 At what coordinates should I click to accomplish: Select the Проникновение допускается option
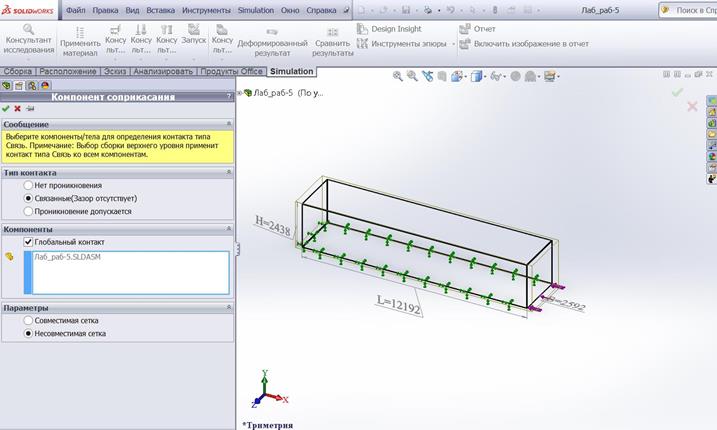(x=28, y=211)
